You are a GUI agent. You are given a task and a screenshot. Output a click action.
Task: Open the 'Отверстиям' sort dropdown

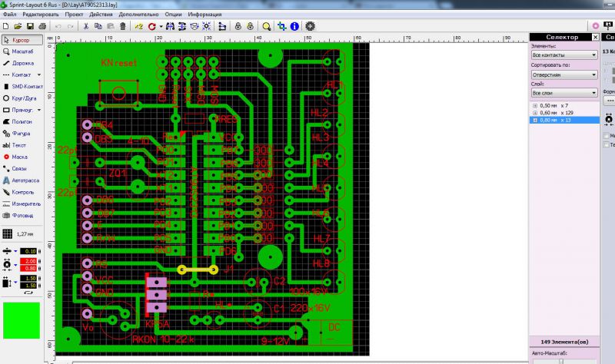(564, 74)
